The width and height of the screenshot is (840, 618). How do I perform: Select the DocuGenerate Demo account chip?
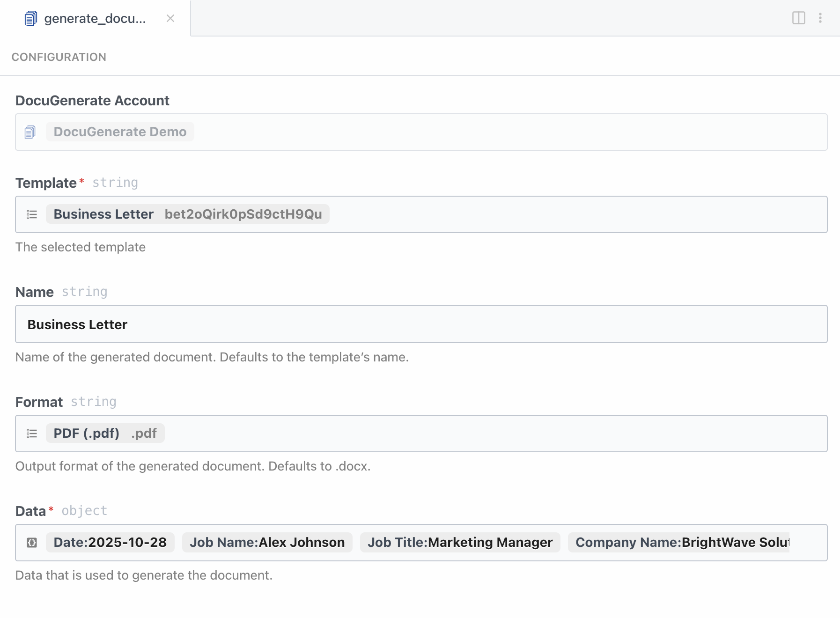[x=119, y=132]
